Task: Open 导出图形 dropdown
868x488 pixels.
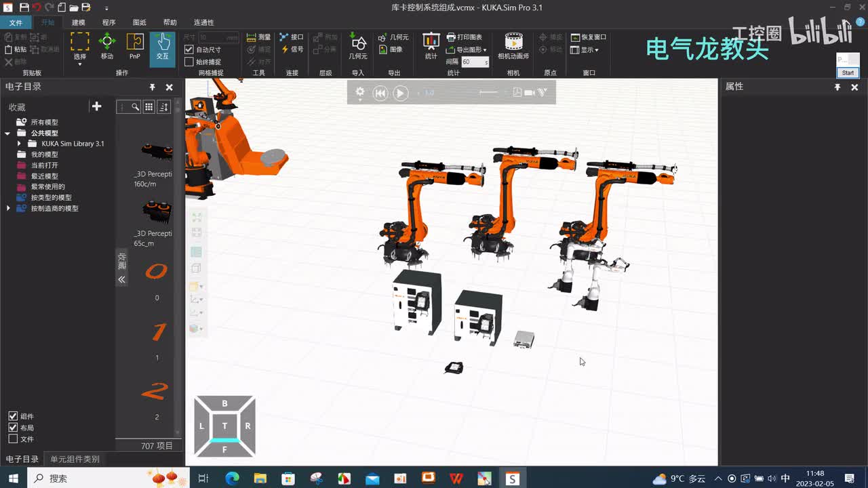Action: pyautogui.click(x=467, y=49)
